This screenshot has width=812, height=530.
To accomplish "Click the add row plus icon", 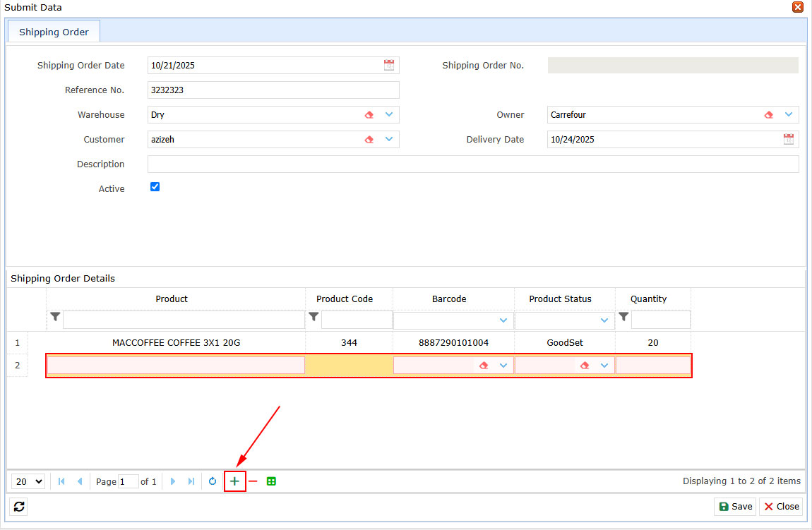I will [x=234, y=481].
